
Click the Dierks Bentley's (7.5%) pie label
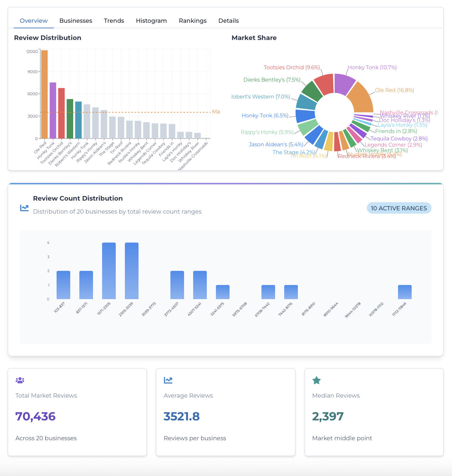(272, 80)
